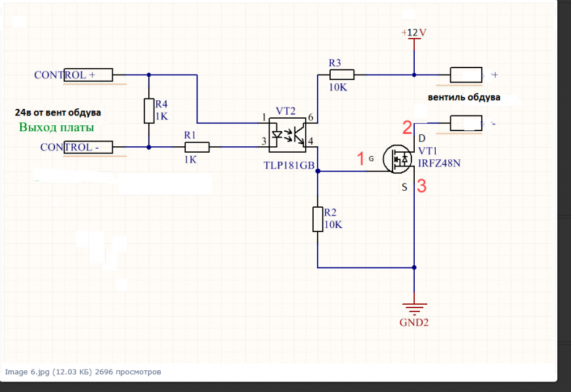This screenshot has width=571, height=392.
Task: Click the GND2 ground symbol
Action: 414,308
